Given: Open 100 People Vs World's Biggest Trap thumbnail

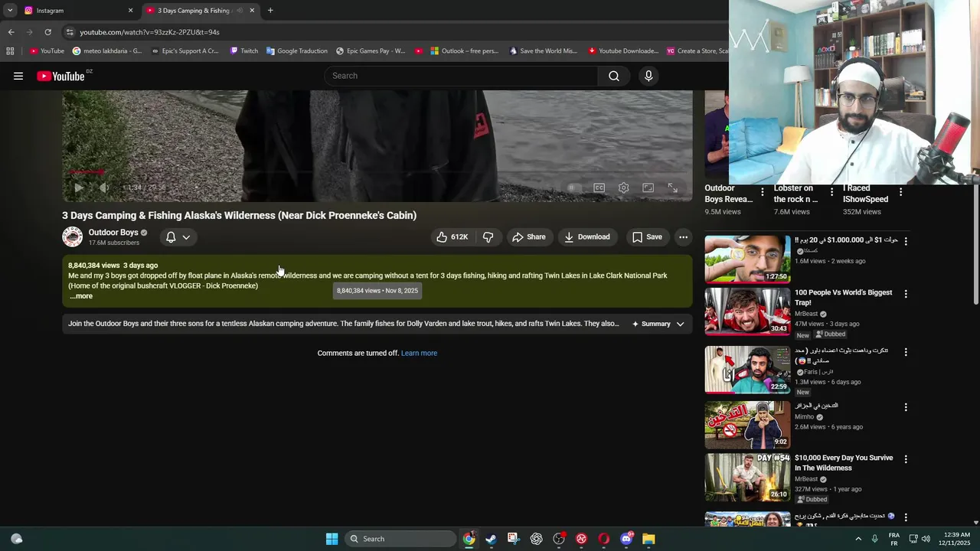Looking at the screenshot, I should pyautogui.click(x=747, y=311).
